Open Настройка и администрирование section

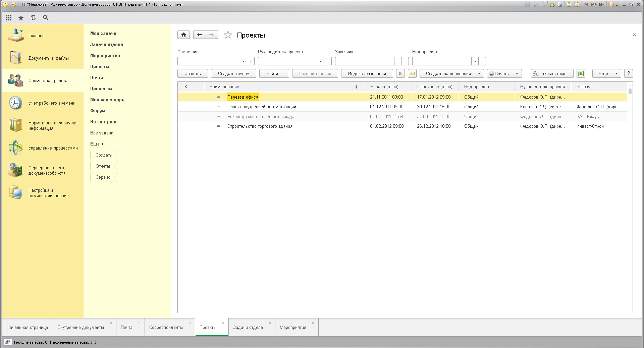[x=43, y=193]
